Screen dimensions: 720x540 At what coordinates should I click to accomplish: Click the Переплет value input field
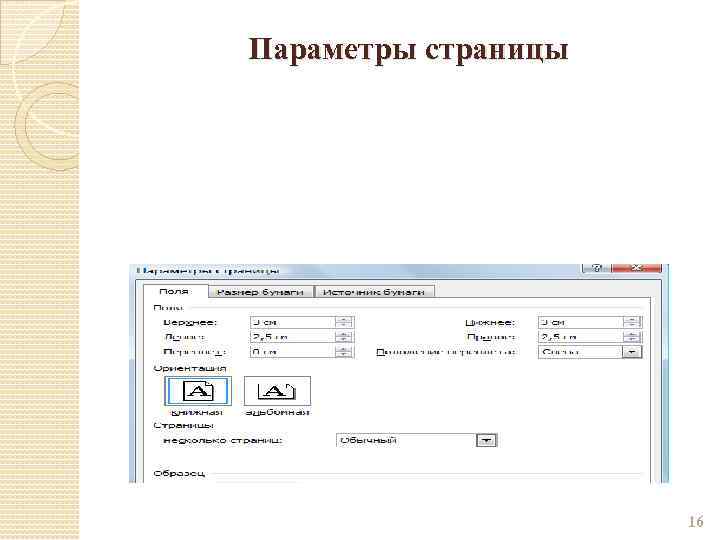292,352
